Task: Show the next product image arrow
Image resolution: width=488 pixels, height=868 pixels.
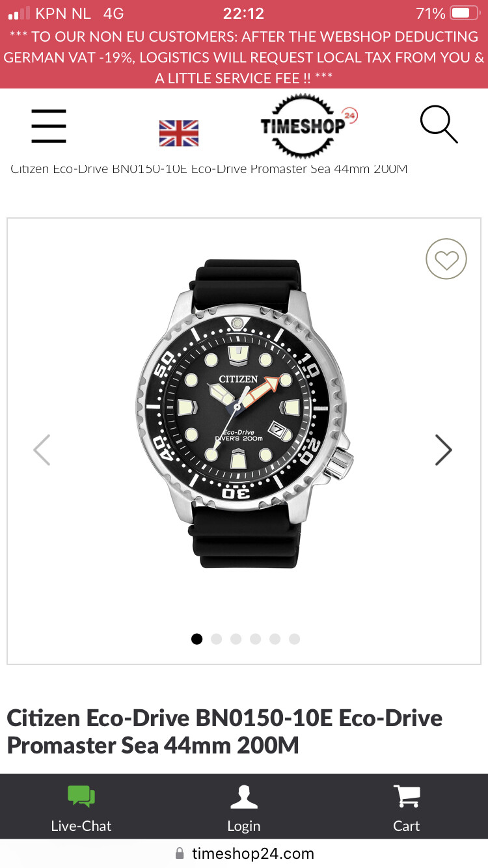Action: [443, 450]
